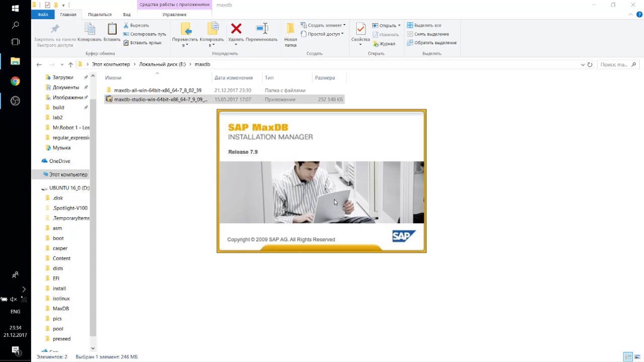Click the Cut scissors command
This screenshot has height=362, width=644.
click(136, 25)
